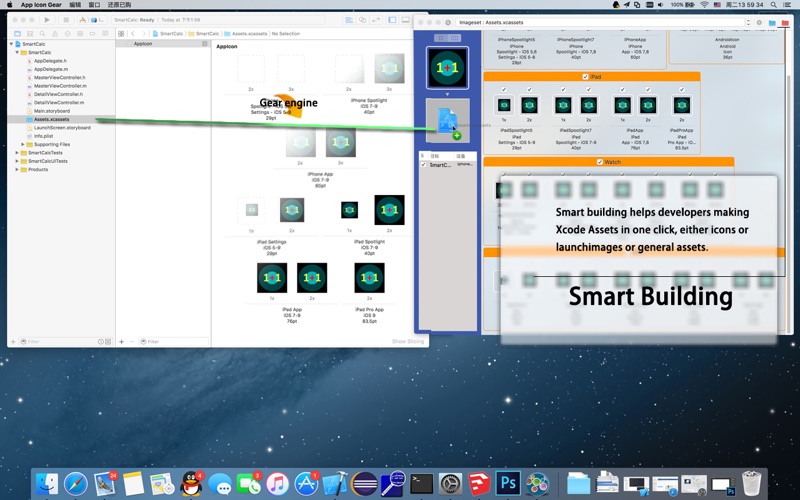800x500 pixels.
Task: Go back in Xcode editor history
Action: point(133,34)
